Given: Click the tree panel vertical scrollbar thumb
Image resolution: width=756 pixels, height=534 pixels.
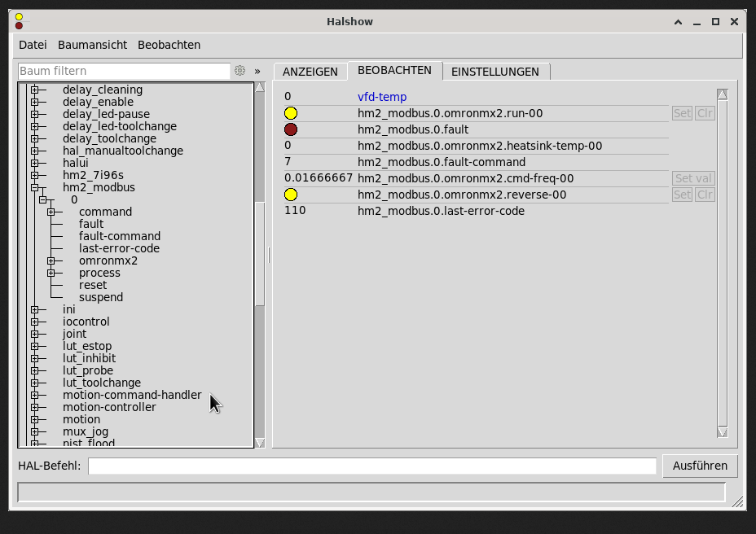Looking at the screenshot, I should (x=260, y=252).
